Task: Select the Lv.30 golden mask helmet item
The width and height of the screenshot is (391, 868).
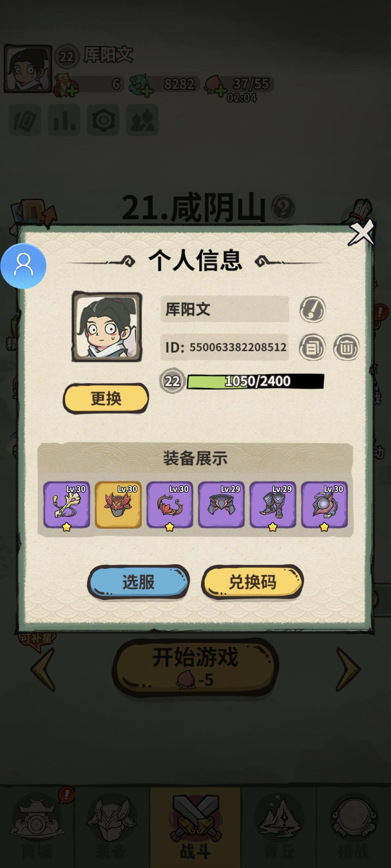Action: coord(118,505)
